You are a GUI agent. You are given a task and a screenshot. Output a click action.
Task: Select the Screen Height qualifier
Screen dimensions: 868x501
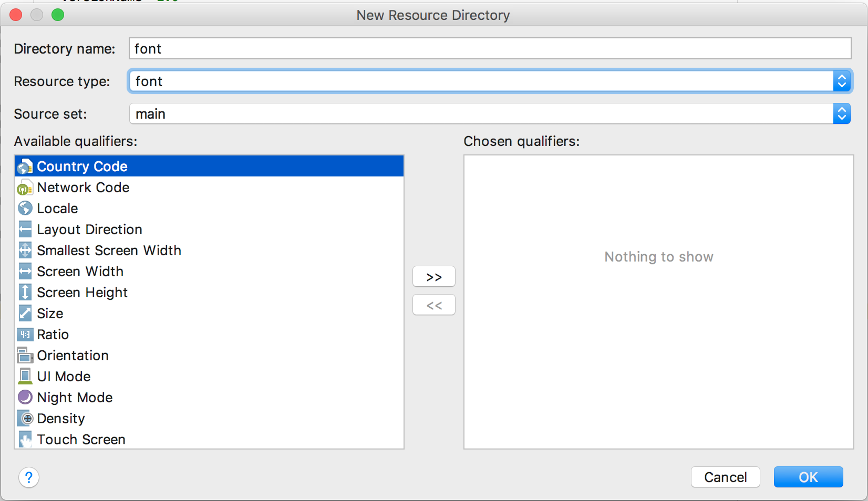tap(82, 292)
